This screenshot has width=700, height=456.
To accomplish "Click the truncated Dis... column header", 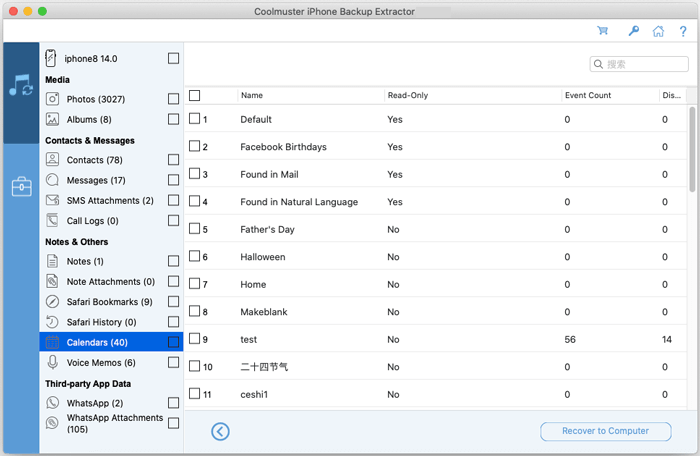I will pyautogui.click(x=671, y=95).
